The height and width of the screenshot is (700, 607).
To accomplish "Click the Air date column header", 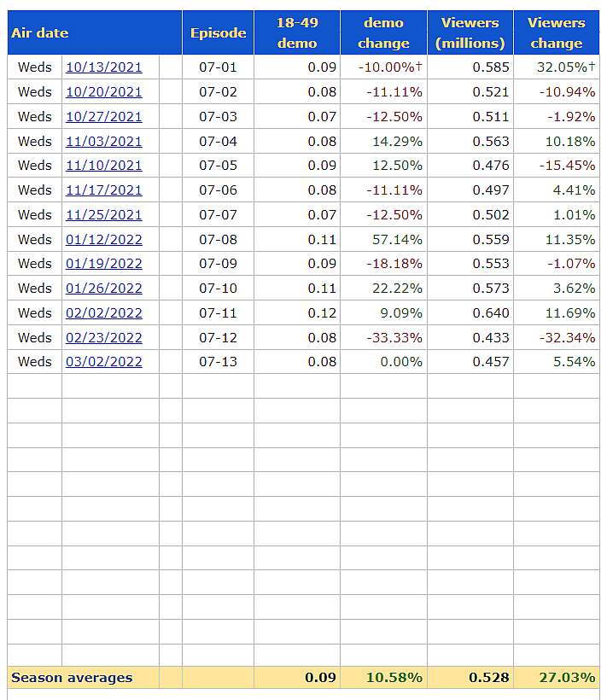I will pyautogui.click(x=39, y=33).
